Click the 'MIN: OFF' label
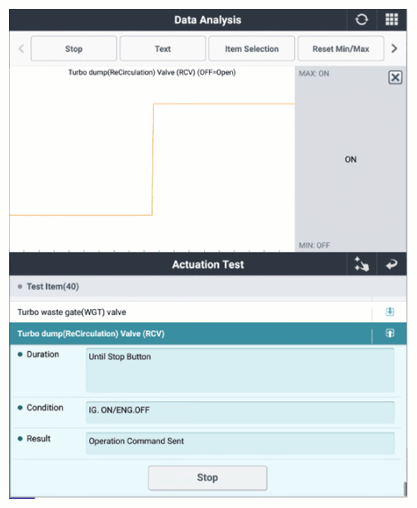The image size is (417, 508). click(314, 245)
